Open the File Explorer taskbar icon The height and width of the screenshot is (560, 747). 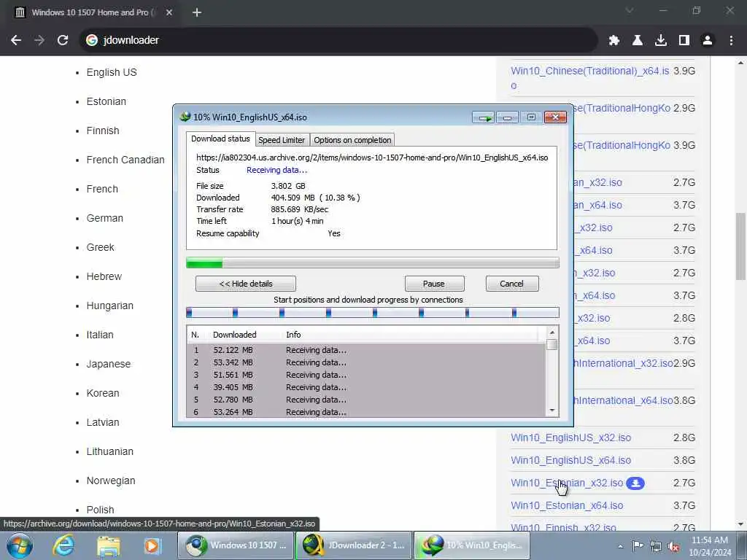108,545
